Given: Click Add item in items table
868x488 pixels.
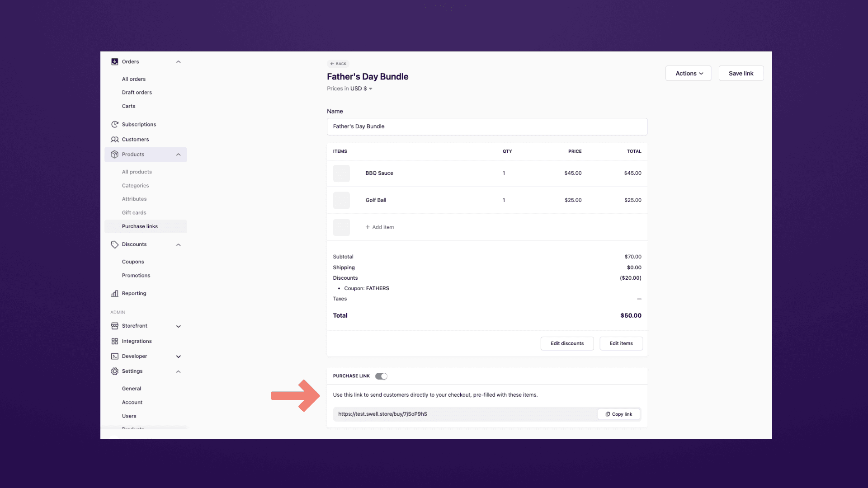Looking at the screenshot, I should tap(380, 227).
